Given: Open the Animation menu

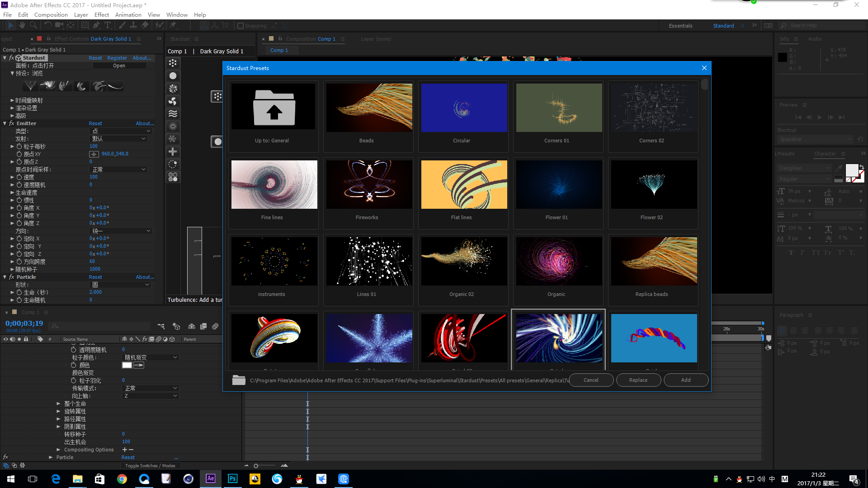Looking at the screenshot, I should pos(128,14).
